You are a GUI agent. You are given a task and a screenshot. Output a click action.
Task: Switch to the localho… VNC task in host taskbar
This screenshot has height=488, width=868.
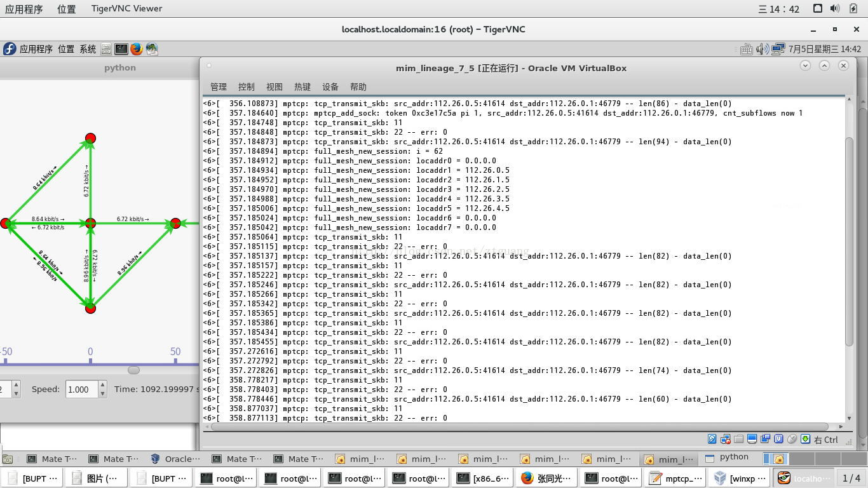point(803,478)
